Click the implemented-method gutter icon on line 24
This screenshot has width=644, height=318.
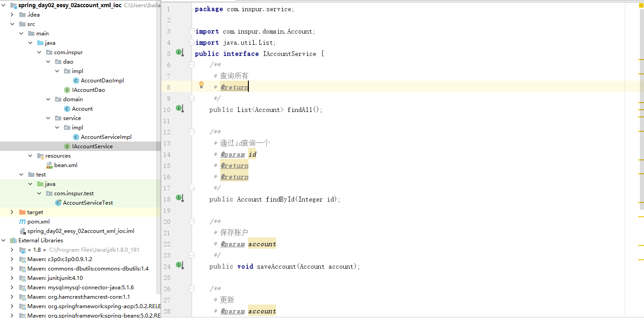point(180,265)
